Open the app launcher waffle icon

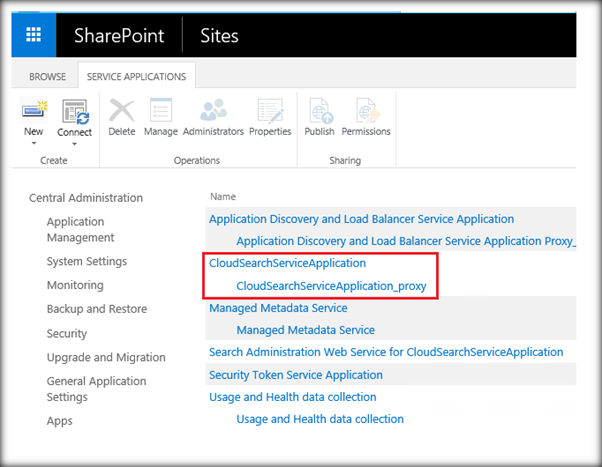click(33, 35)
